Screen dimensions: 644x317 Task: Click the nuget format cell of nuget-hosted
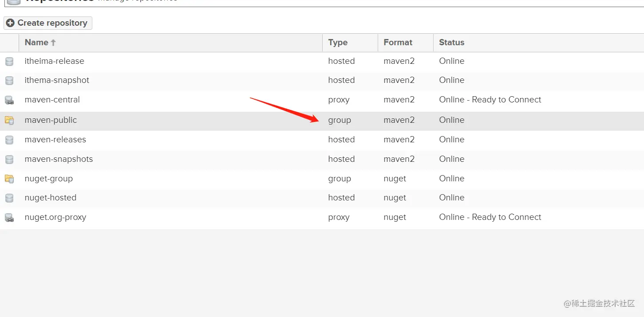tap(395, 198)
